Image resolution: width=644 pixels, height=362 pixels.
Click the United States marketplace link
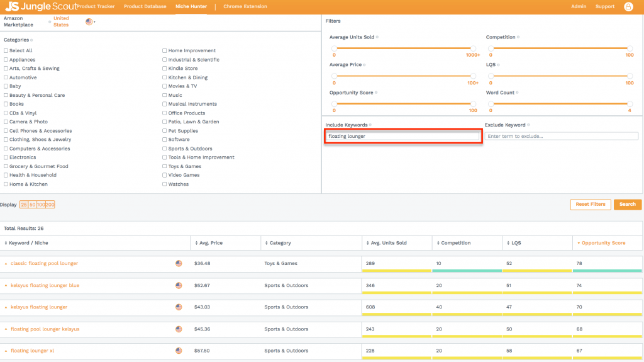tap(61, 21)
